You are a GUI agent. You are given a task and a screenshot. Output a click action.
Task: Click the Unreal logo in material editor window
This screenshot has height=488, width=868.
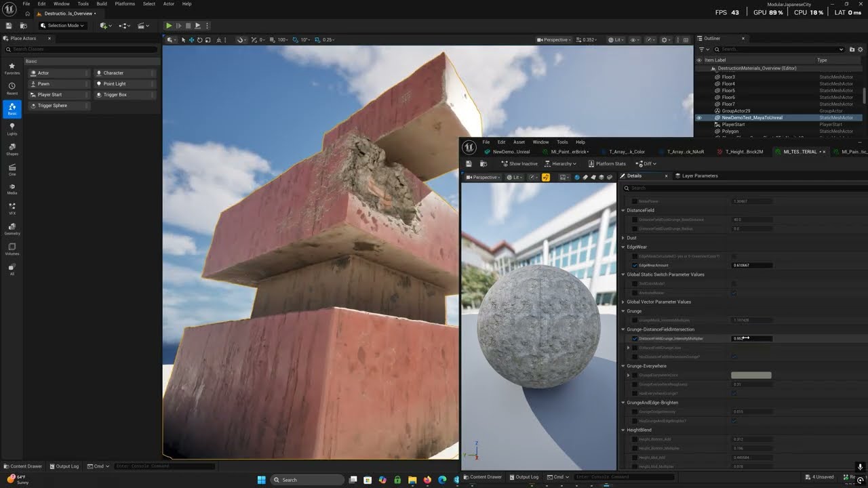pos(469,146)
